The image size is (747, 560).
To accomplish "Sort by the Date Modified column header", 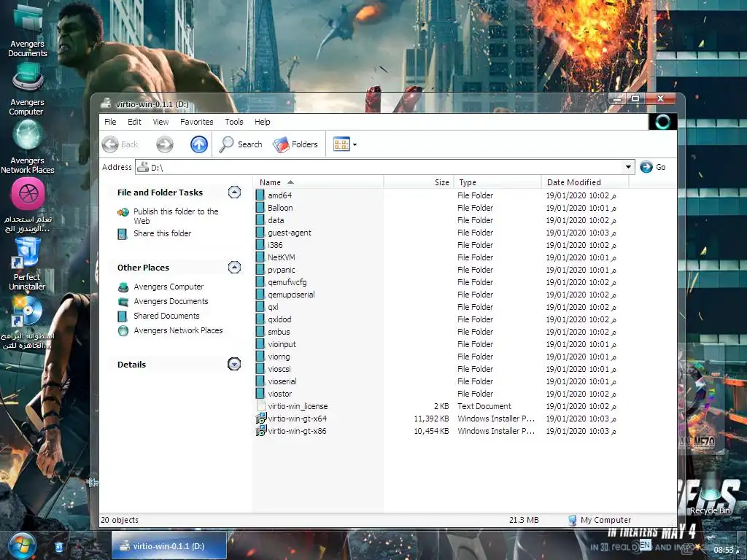I will pos(584,182).
